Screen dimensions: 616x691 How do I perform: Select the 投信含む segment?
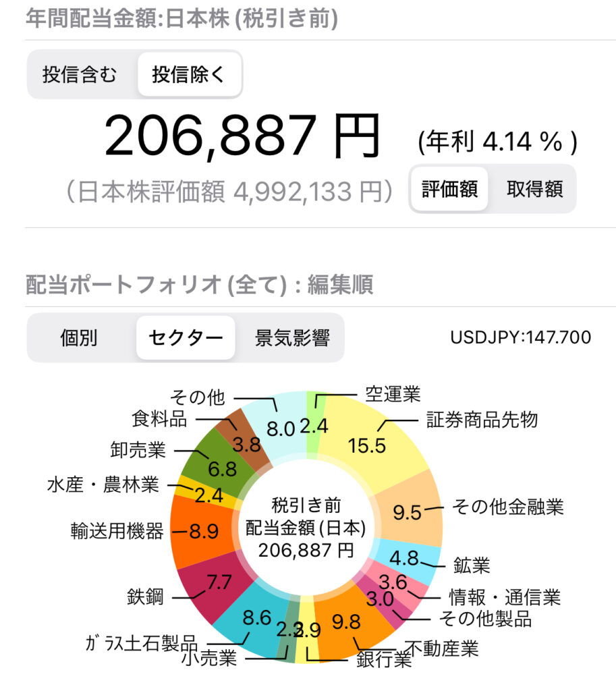pos(80,74)
